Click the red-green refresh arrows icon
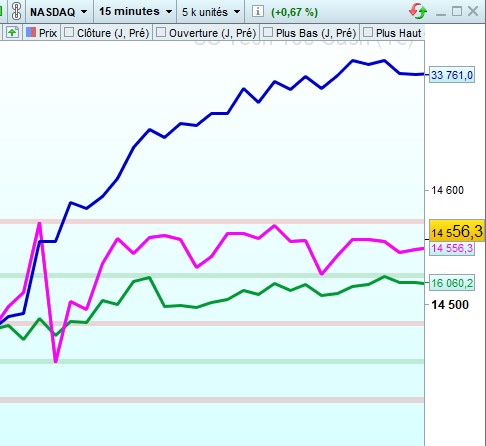This screenshot has height=446, width=486. (x=418, y=11)
